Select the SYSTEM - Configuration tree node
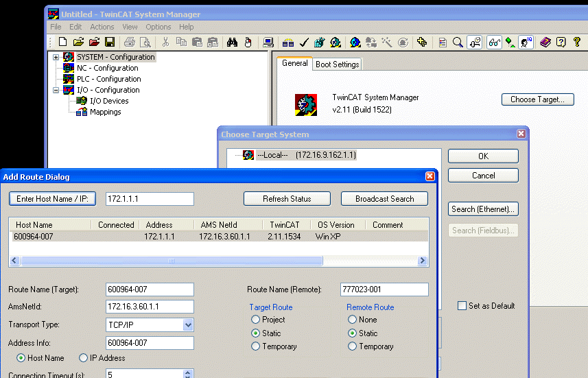The width and height of the screenshot is (588, 378). 115,57
